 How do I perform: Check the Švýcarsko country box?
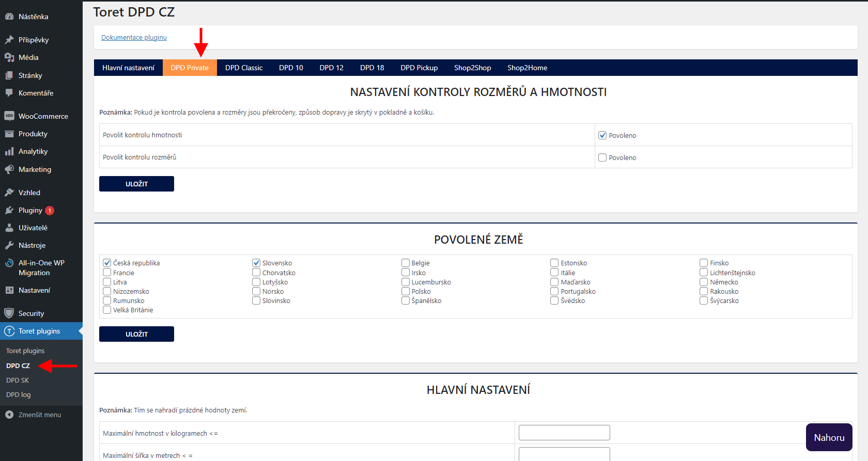704,300
